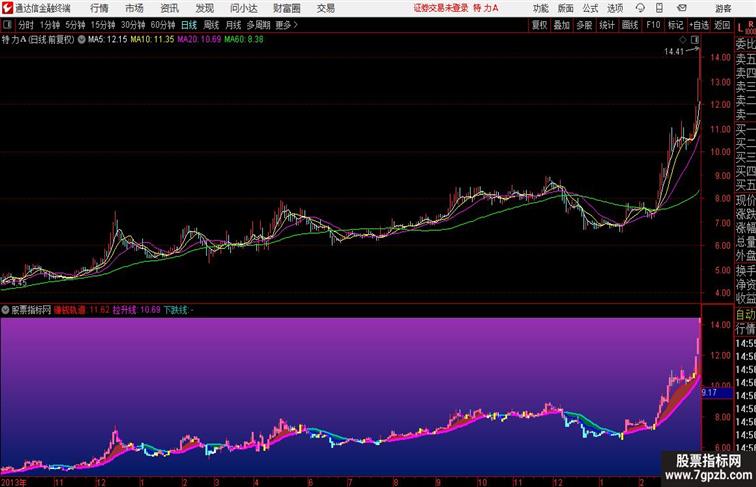Open the 财富圈 menu
This screenshot has width=756, height=487.
[x=286, y=8]
